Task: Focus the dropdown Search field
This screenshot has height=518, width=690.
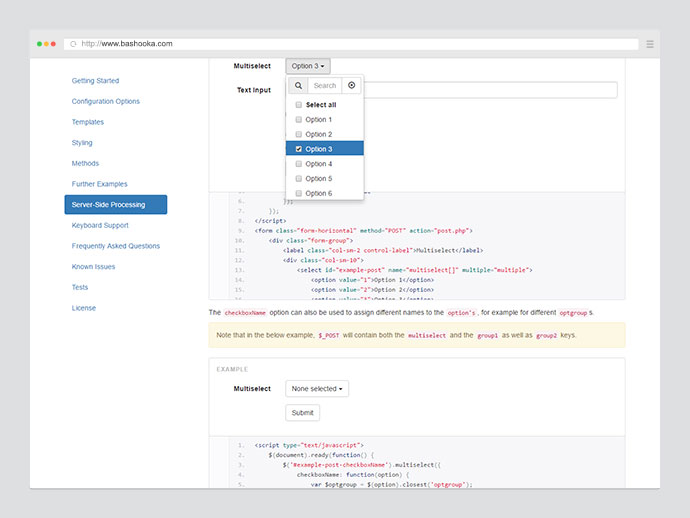Action: click(x=325, y=85)
